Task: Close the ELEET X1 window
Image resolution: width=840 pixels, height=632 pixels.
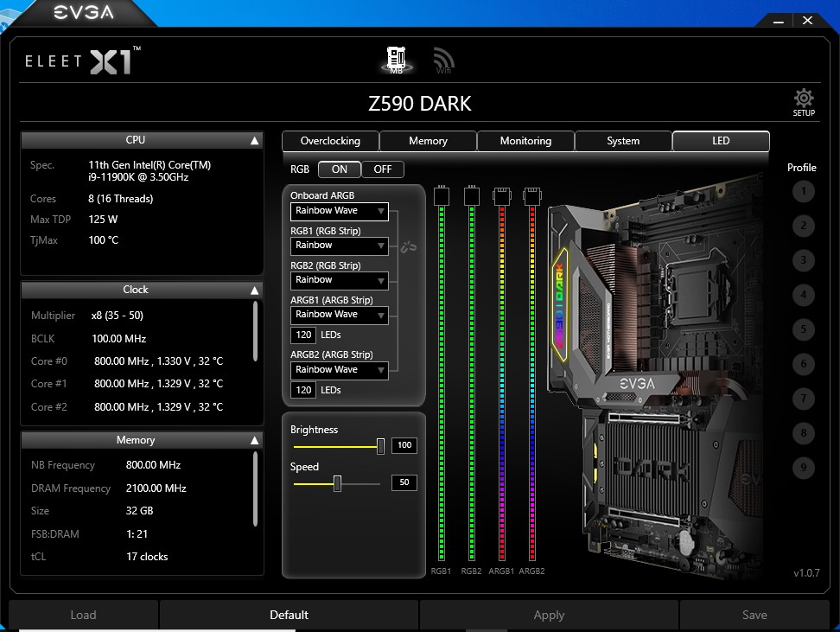Action: (807, 21)
